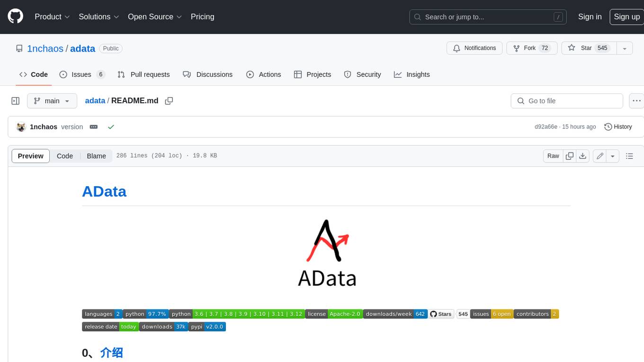The image size is (644, 362).
Task: Click the contributors 2 badge
Action: [537, 314]
